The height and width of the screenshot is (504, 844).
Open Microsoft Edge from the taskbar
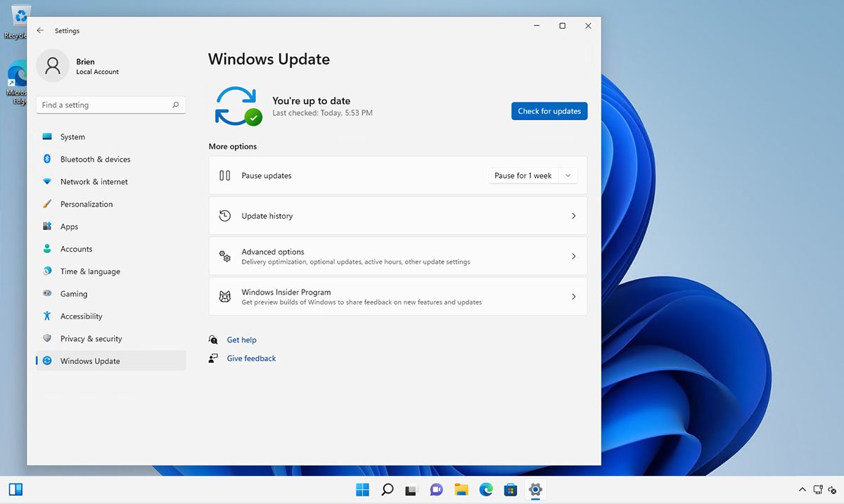(x=485, y=489)
